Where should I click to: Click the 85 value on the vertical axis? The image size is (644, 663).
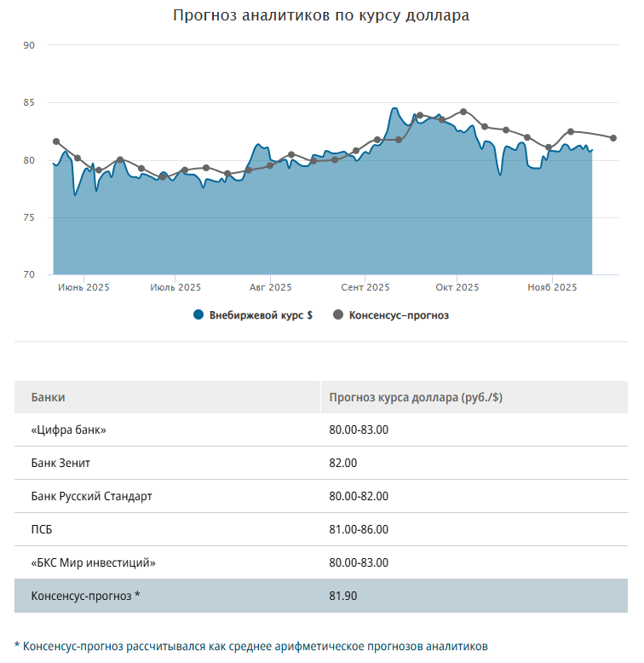pyautogui.click(x=30, y=102)
